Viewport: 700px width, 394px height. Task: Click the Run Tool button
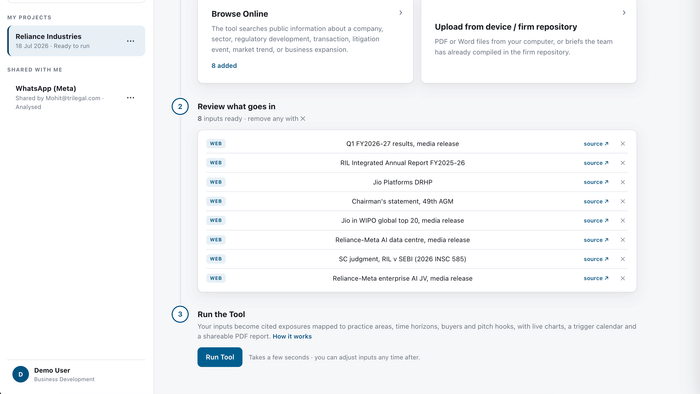(220, 357)
